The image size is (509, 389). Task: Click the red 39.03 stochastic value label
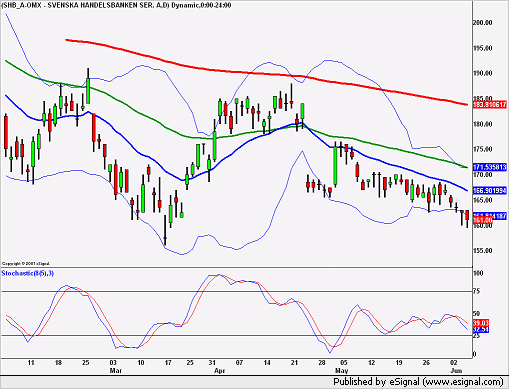pyautogui.click(x=481, y=323)
